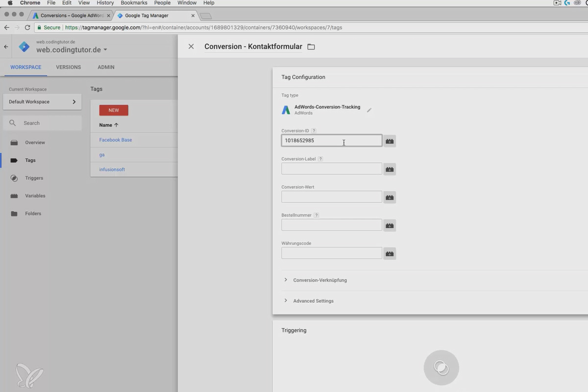Choose a trigger via the Triggering circle icon

441,367
